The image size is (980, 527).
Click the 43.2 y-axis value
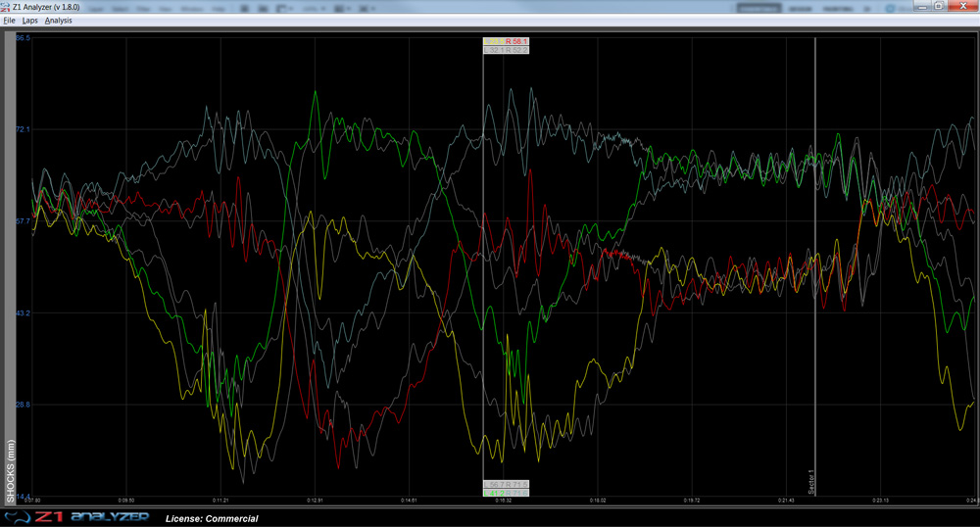tap(23, 312)
